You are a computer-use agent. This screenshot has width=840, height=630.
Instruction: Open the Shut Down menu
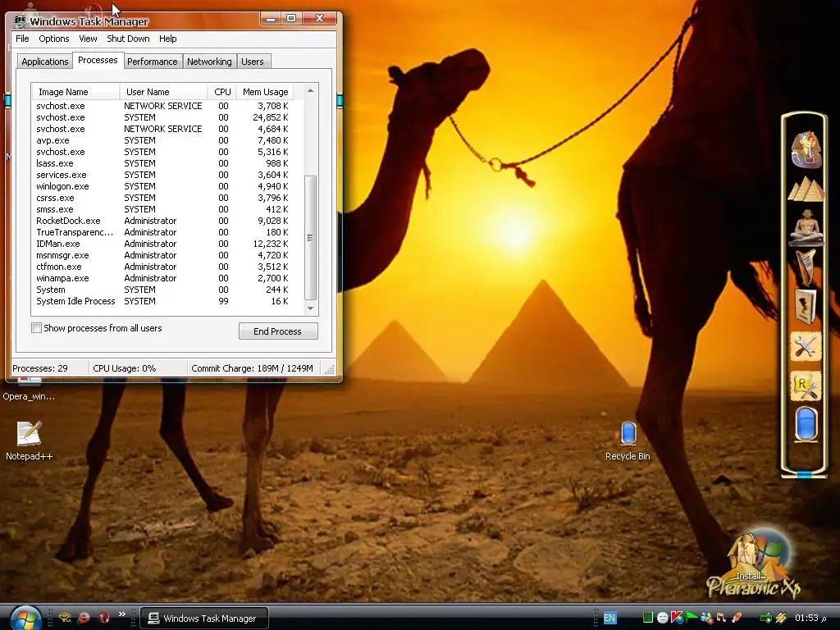tap(128, 39)
